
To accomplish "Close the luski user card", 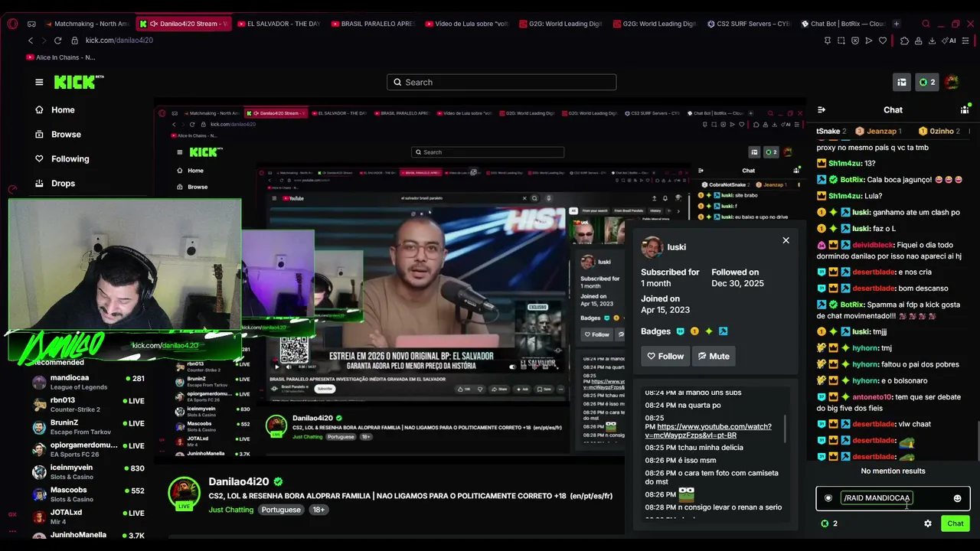I will click(786, 240).
